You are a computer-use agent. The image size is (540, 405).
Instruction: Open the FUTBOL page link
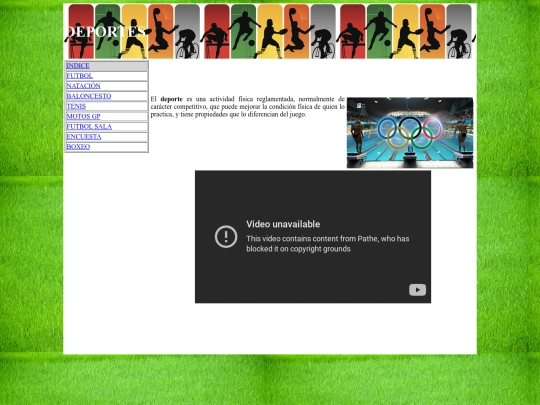80,76
